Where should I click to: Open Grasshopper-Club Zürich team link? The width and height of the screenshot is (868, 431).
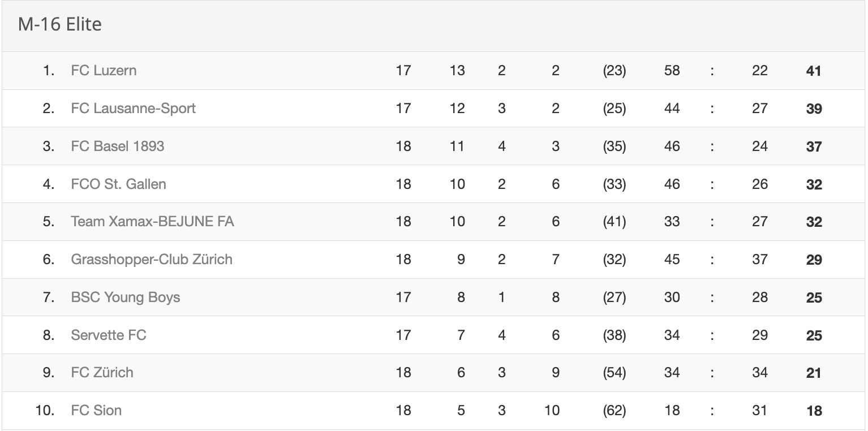(152, 260)
